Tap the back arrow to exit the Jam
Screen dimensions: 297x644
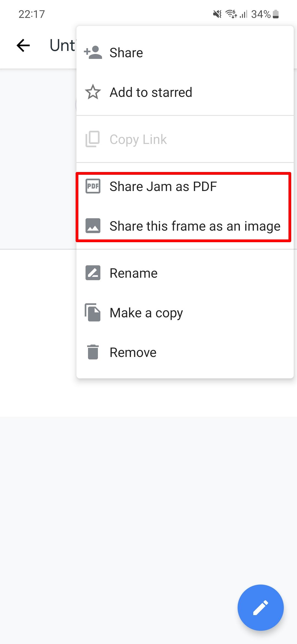point(23,45)
